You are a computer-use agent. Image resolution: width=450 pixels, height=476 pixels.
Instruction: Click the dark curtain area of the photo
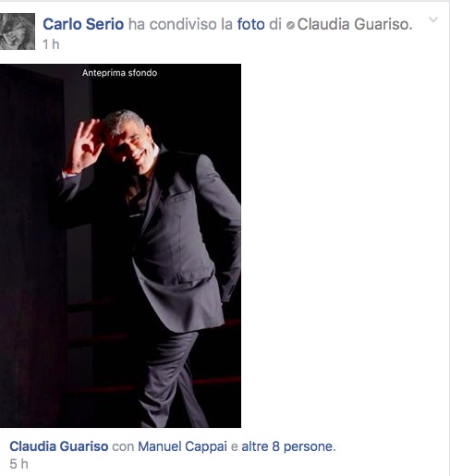tap(30, 247)
